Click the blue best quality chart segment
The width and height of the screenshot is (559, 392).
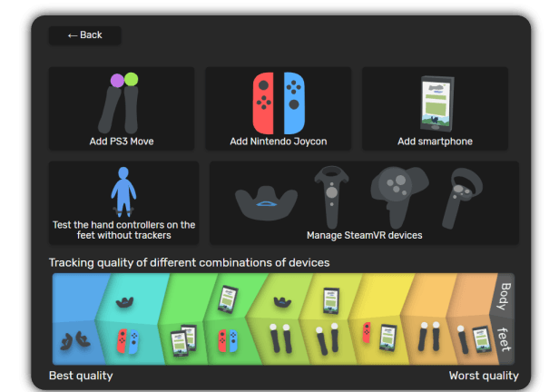pos(78,318)
